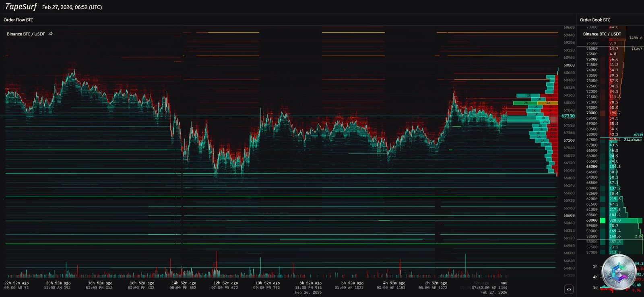The height and width of the screenshot is (297, 644).
Task: Click the 75000 price level in order book
Action: pos(592,59)
